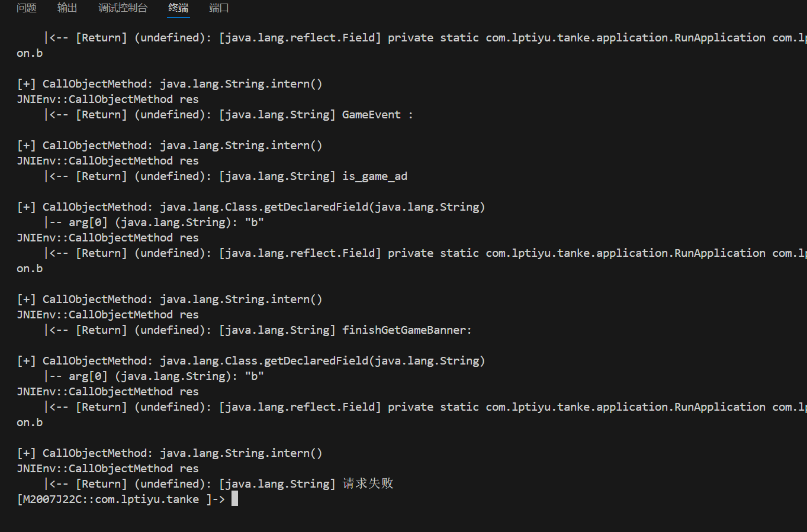Click the 'GameEvent :' return string
Image resolution: width=807 pixels, height=532 pixels.
point(378,115)
